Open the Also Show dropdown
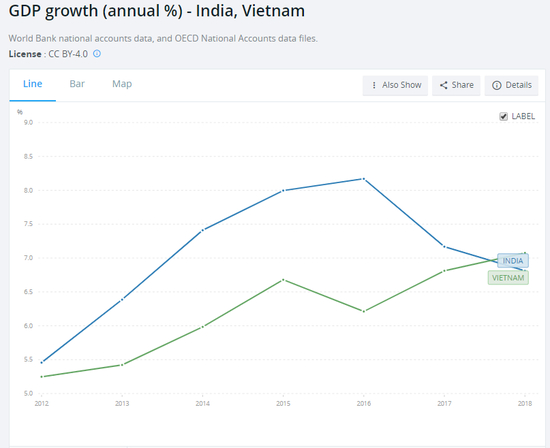 pyautogui.click(x=395, y=85)
